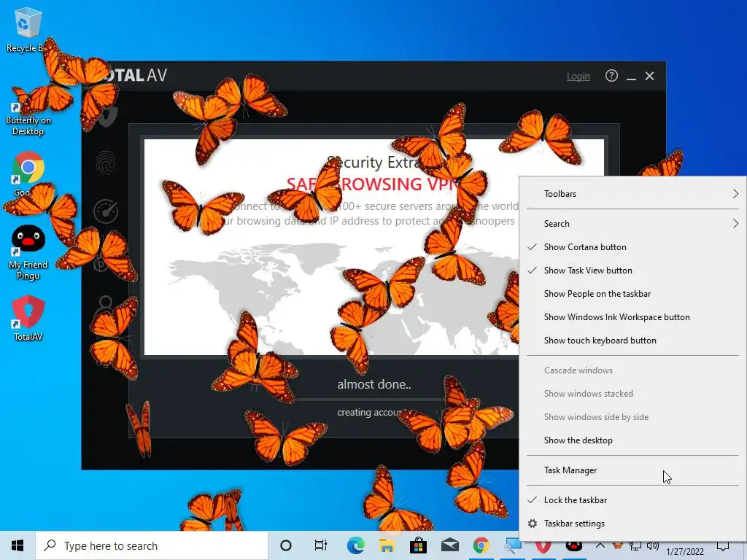Click the Cortana circle button
The width and height of the screenshot is (747, 560).
click(x=286, y=545)
